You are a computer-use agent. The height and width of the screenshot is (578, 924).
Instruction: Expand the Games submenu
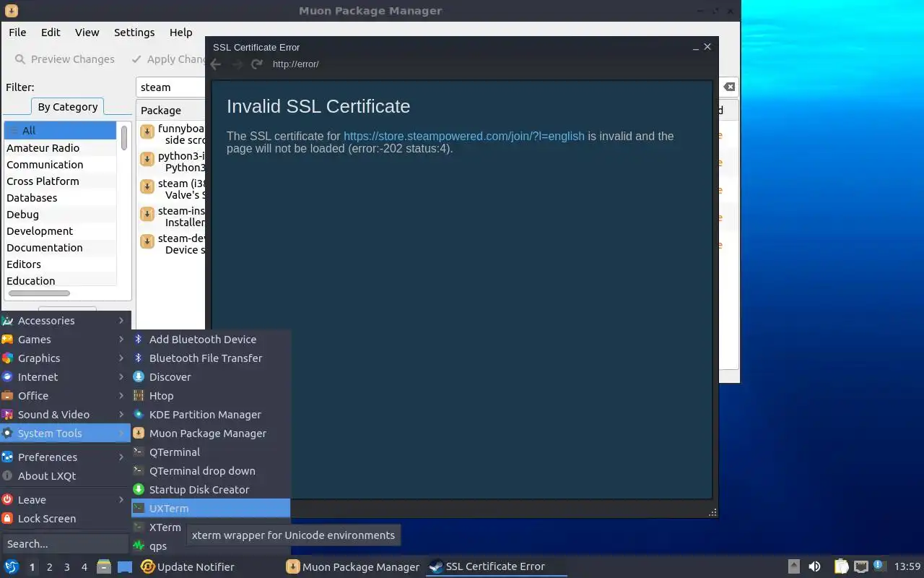tap(65, 339)
